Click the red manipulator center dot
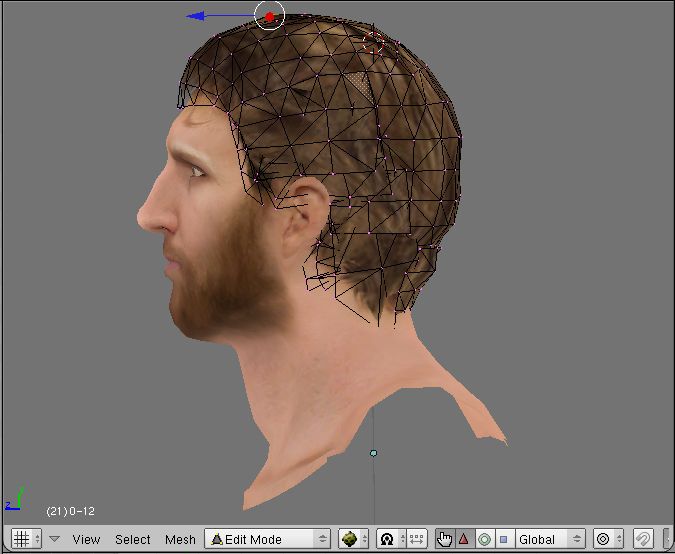Image resolution: width=675 pixels, height=554 pixels. (x=269, y=16)
